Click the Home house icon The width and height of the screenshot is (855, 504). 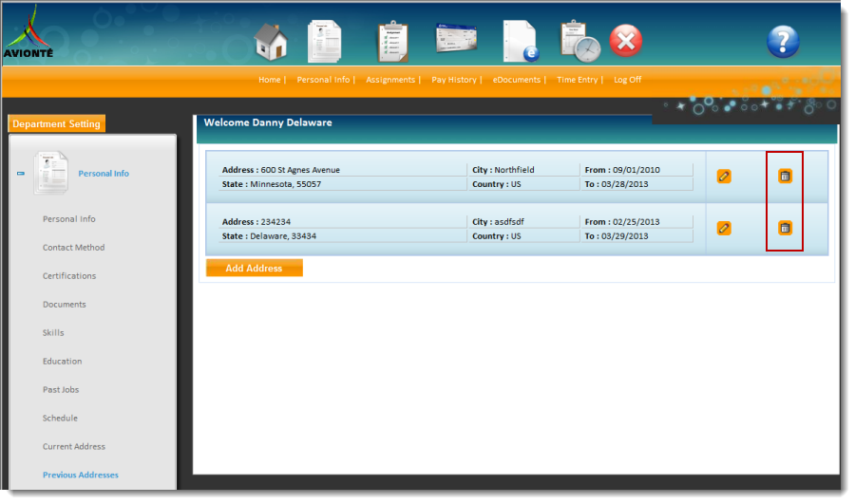click(x=271, y=41)
